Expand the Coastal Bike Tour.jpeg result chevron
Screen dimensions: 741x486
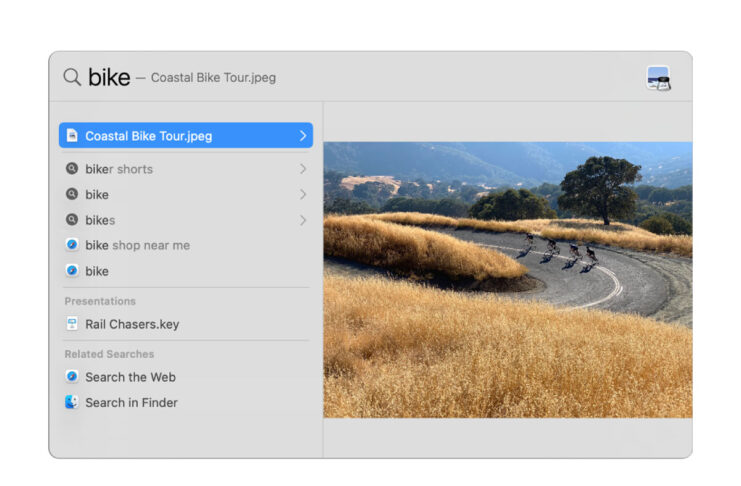pyautogui.click(x=302, y=136)
